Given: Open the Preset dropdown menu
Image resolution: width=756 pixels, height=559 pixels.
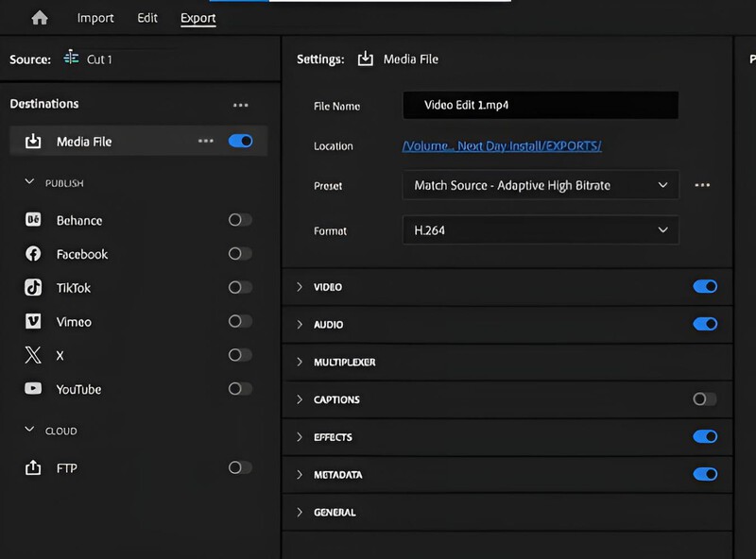Looking at the screenshot, I should point(540,185).
